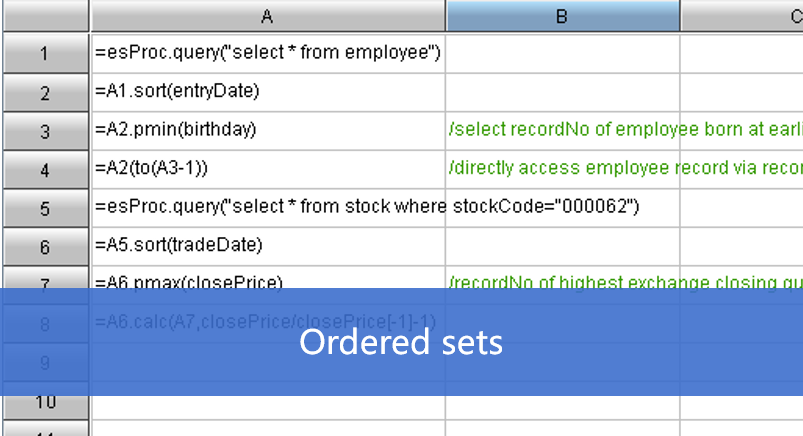Select column C header
Viewport: 803px width, 436px height.
click(742, 16)
